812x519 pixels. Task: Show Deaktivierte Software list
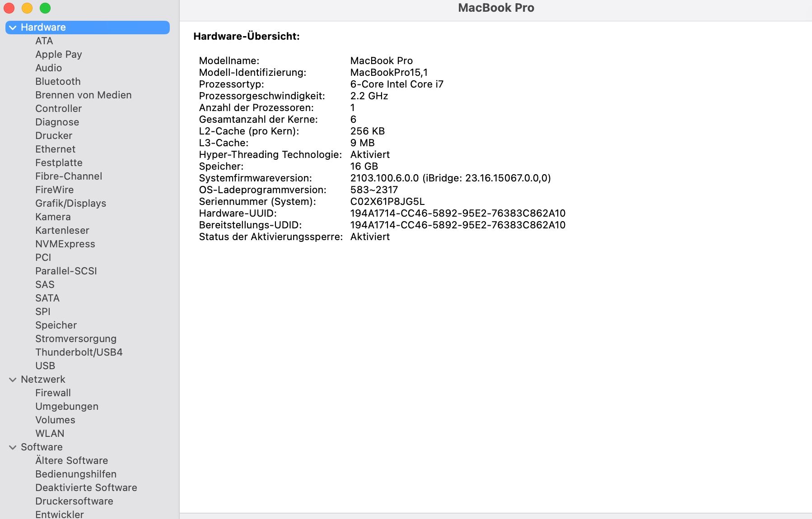pos(86,488)
